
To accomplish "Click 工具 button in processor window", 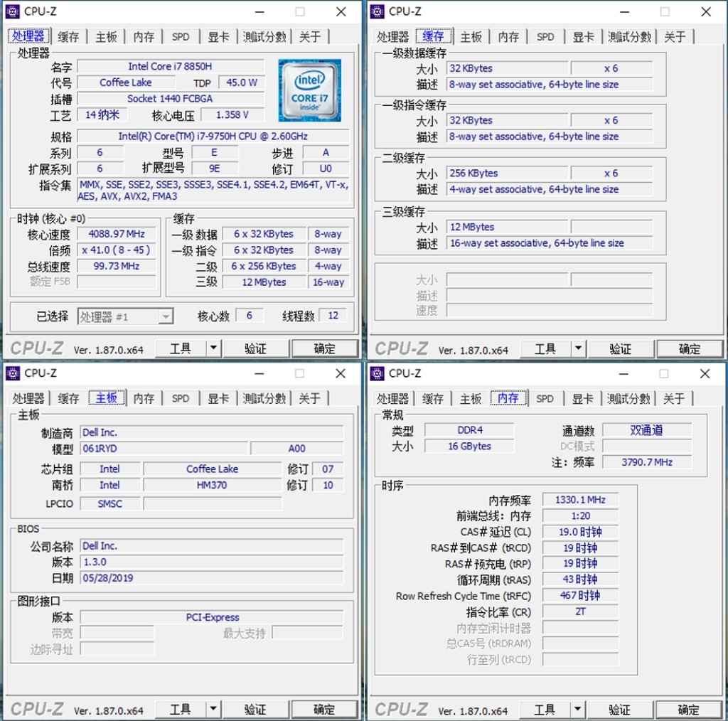I will (180, 348).
